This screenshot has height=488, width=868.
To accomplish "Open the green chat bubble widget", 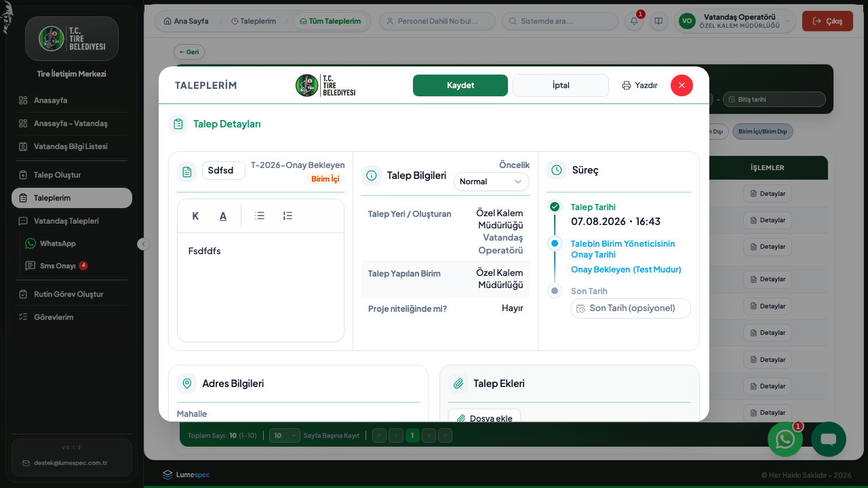I will pyautogui.click(x=829, y=439).
